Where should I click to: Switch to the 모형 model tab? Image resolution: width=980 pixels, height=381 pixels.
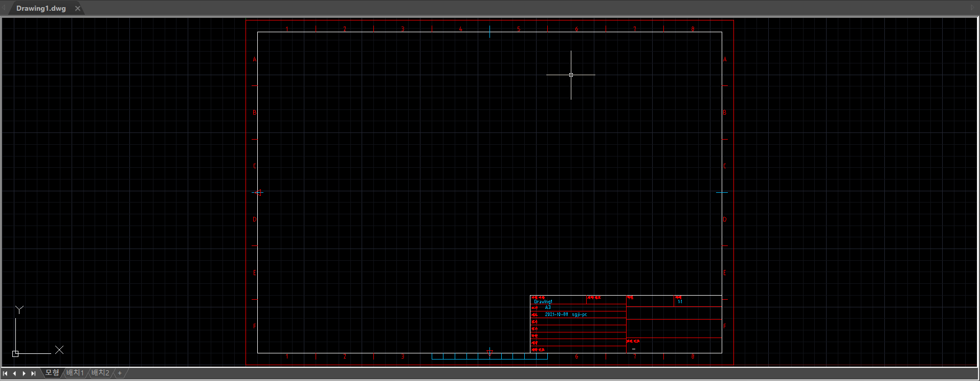click(52, 373)
